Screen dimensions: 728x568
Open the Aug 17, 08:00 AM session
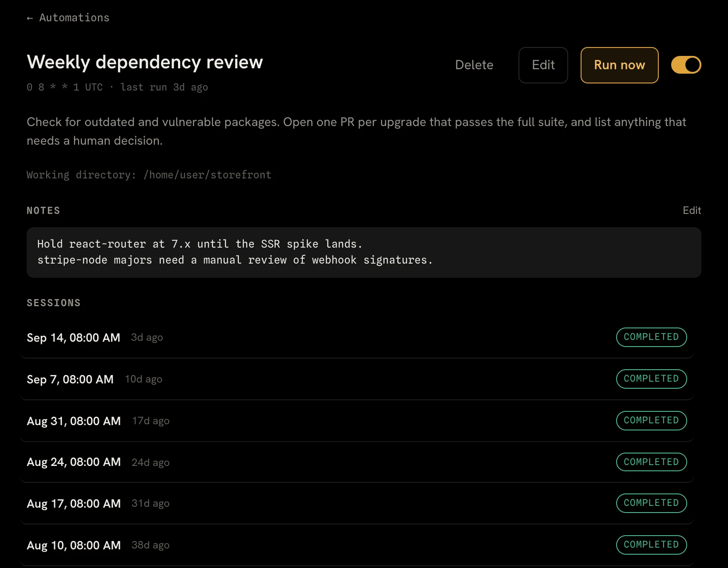pos(357,503)
